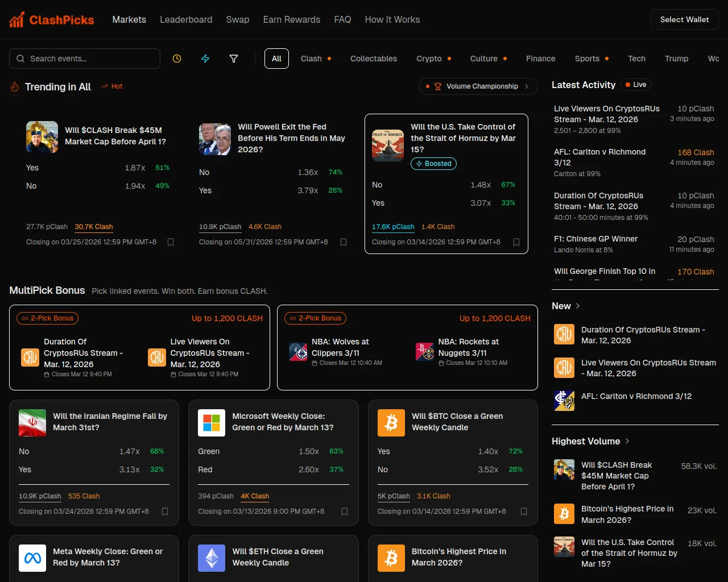Select 4K Clash pool on Microsoft card
The image size is (728, 582).
point(255,496)
